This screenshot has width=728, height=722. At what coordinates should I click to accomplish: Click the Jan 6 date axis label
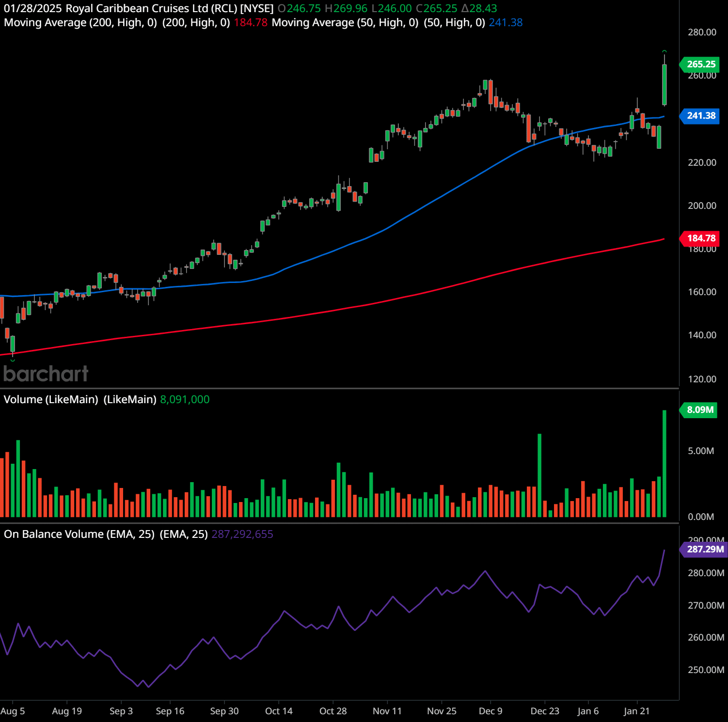pyautogui.click(x=588, y=711)
